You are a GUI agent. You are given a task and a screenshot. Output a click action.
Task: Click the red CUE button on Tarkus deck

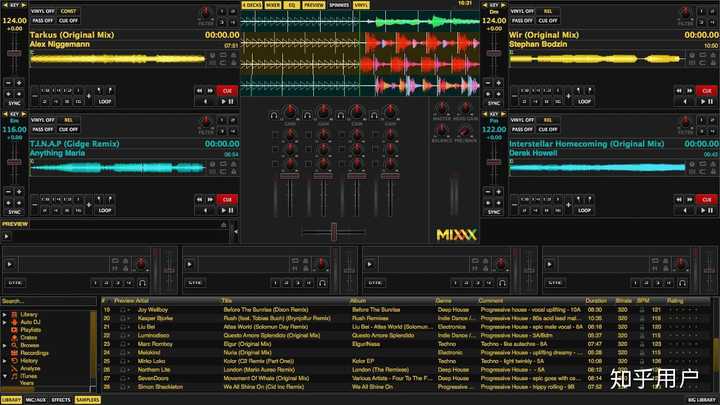[x=227, y=91]
